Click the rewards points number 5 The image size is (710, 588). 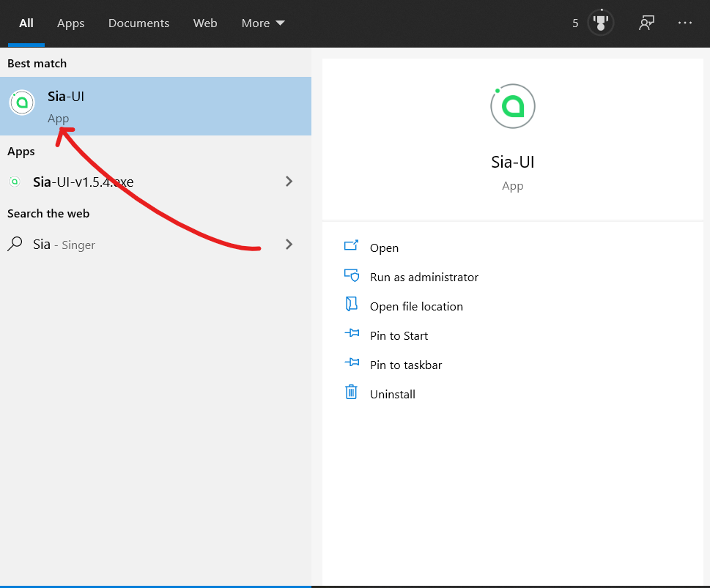(575, 23)
